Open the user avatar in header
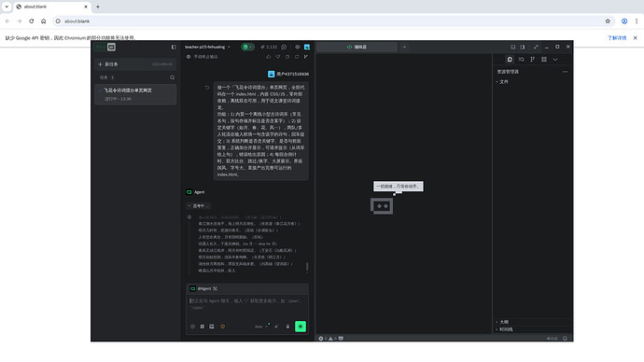The width and height of the screenshot is (644, 362). coord(307,48)
